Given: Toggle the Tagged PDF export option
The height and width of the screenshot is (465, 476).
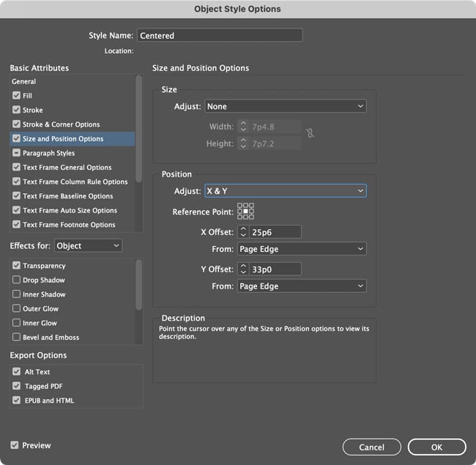Looking at the screenshot, I should tap(16, 386).
